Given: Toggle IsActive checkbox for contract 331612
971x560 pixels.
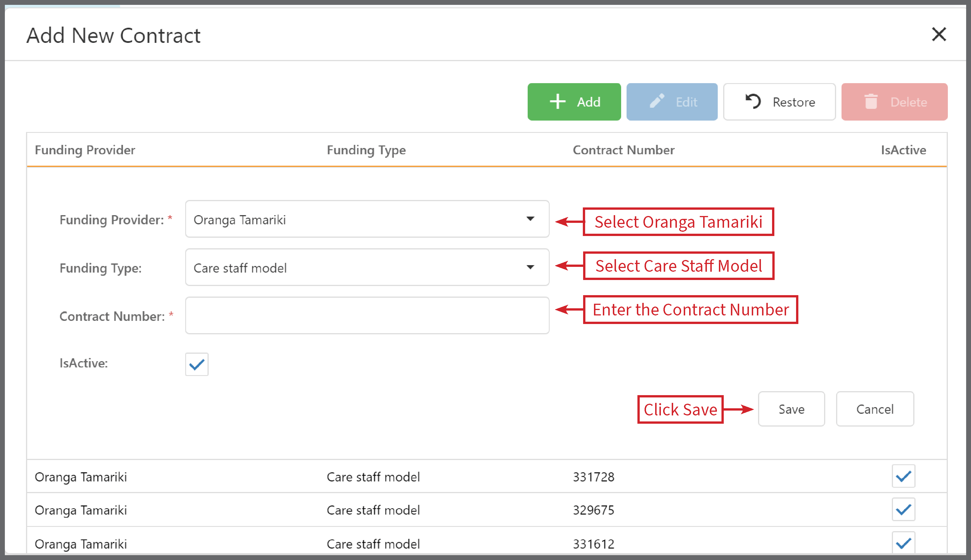Looking at the screenshot, I should tap(903, 543).
